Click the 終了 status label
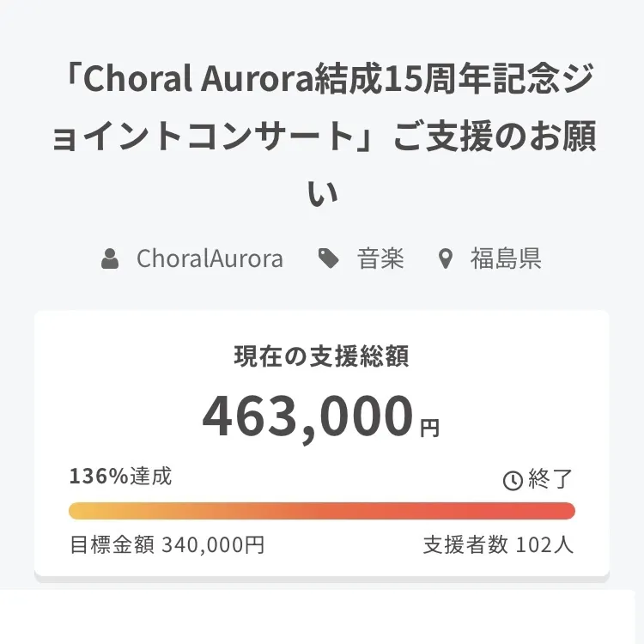 (x=550, y=480)
